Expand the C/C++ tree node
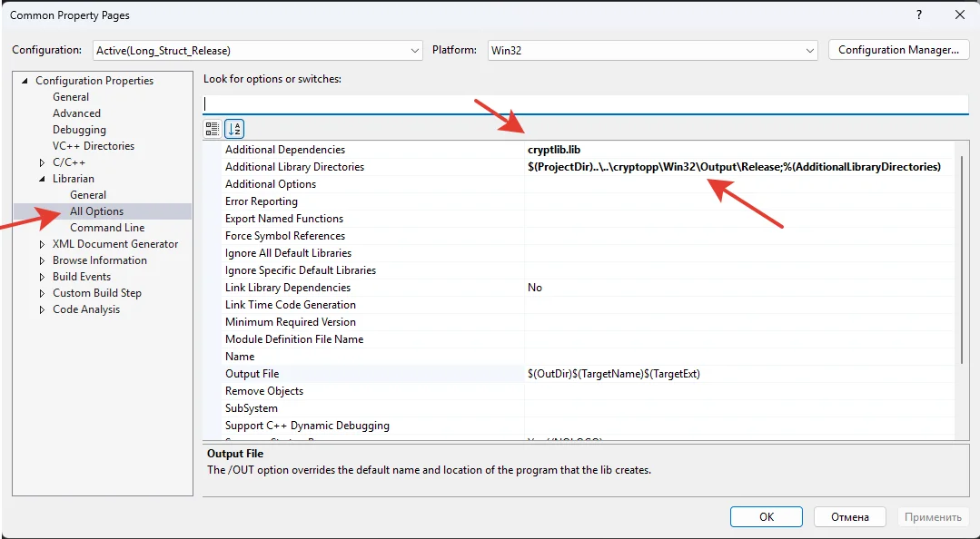 point(42,162)
